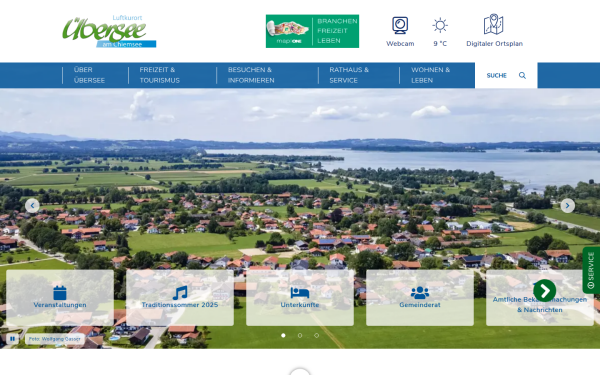Image resolution: width=600 pixels, height=375 pixels.
Task: Click the Digitaler Ortsplan label
Action: (x=494, y=44)
